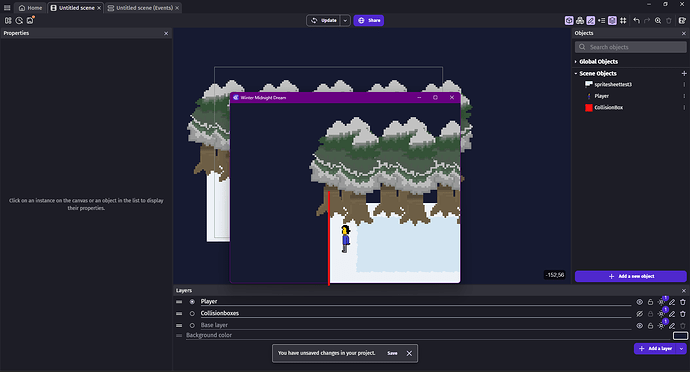This screenshot has width=690, height=372.
Task: Open the Add a layer dropdown arrow
Action: point(681,349)
